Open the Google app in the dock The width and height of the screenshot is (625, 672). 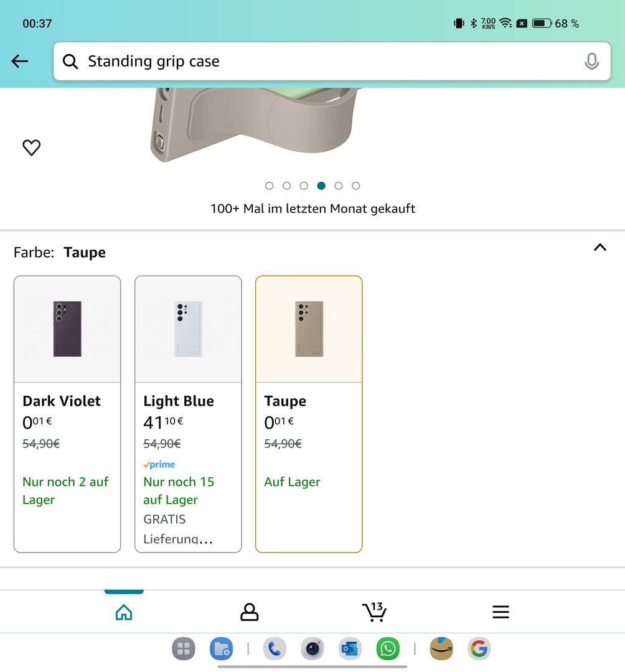tap(479, 649)
